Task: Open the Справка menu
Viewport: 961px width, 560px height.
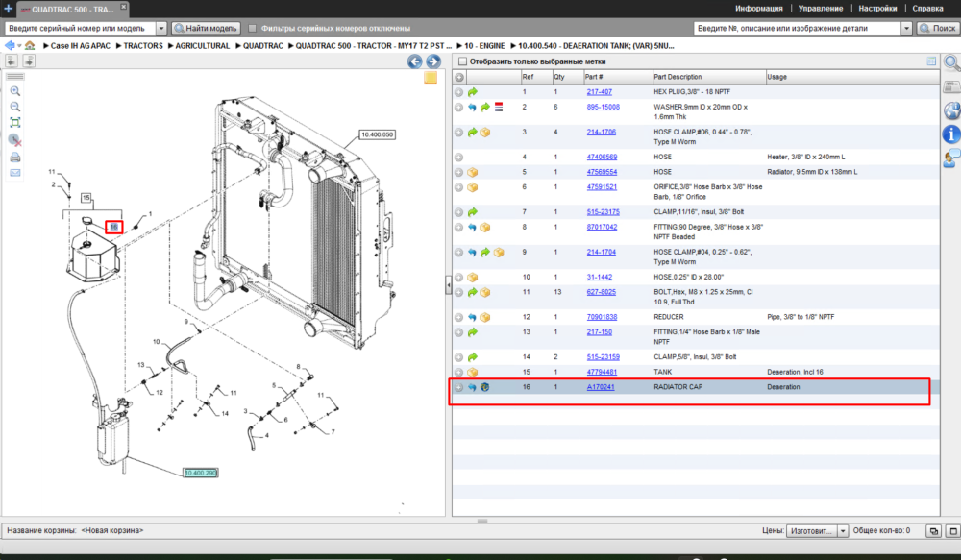Action: click(x=927, y=9)
